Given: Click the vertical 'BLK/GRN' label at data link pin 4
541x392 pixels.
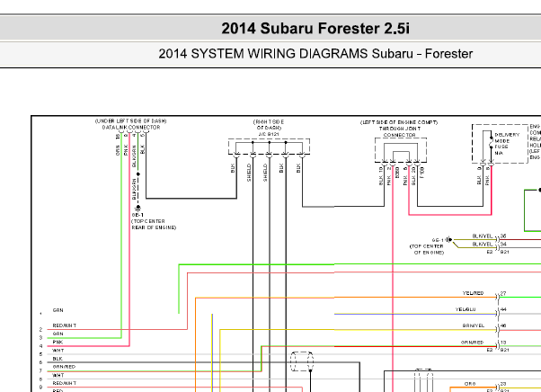Looking at the screenshot, I should point(134,156).
